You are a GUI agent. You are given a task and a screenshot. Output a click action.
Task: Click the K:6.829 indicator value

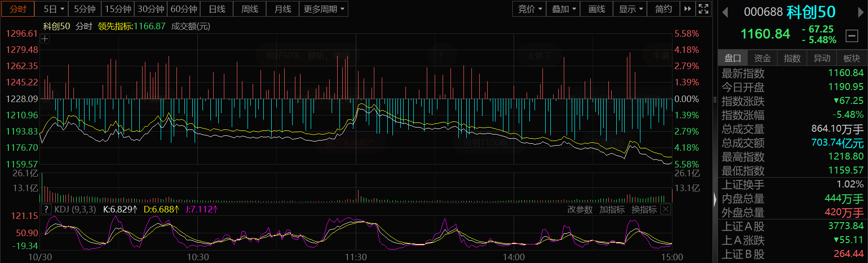point(120,209)
